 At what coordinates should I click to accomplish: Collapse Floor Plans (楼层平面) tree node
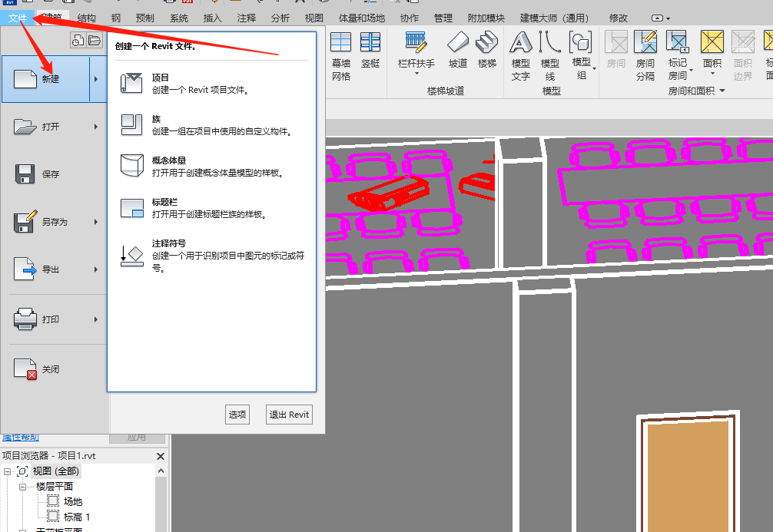pos(23,487)
